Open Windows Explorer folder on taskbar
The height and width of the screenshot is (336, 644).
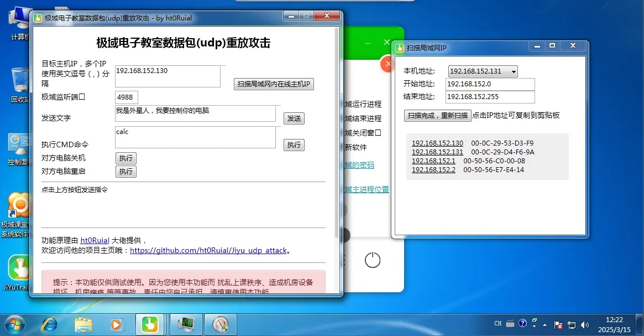pyautogui.click(x=83, y=324)
